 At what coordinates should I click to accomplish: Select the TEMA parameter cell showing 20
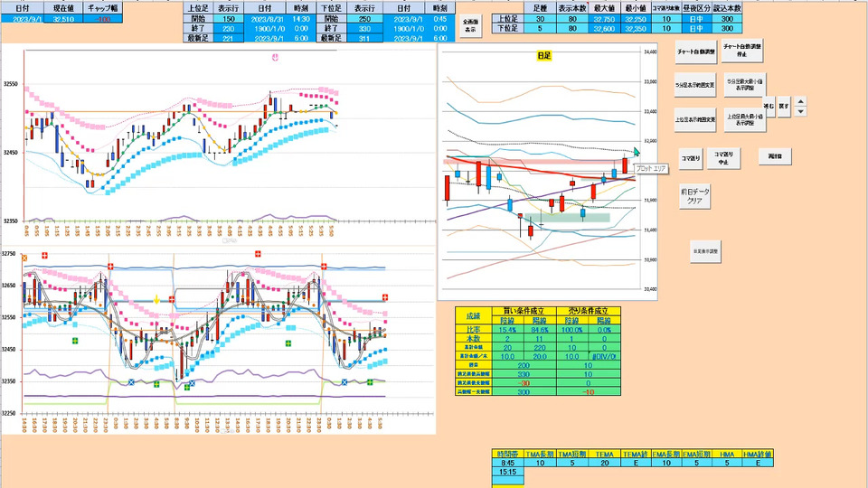(x=605, y=463)
